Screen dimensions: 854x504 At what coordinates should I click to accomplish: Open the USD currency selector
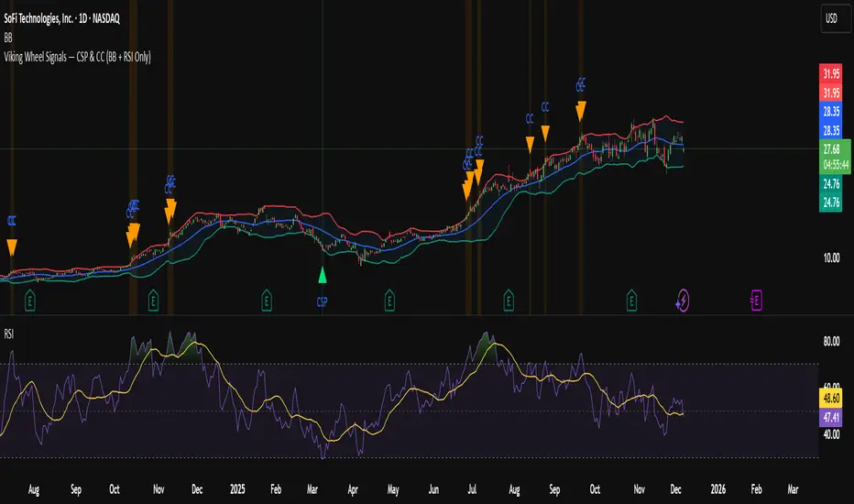point(833,18)
